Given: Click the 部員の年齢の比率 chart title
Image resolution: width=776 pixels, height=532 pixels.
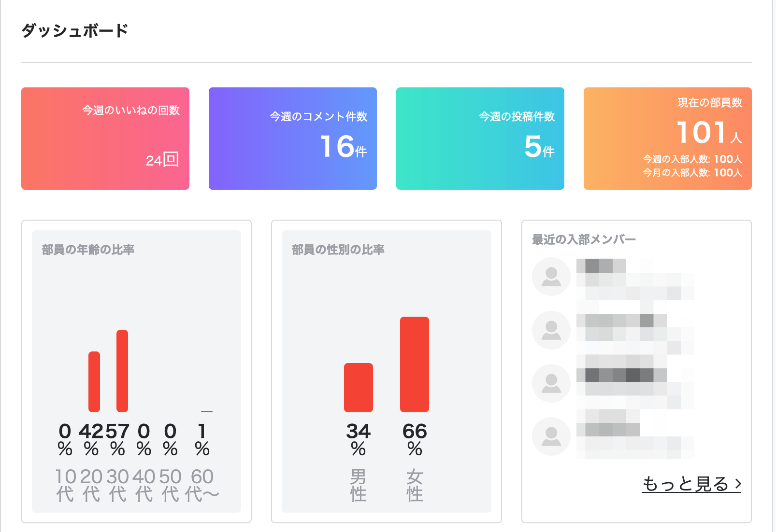Looking at the screenshot, I should 88,250.
